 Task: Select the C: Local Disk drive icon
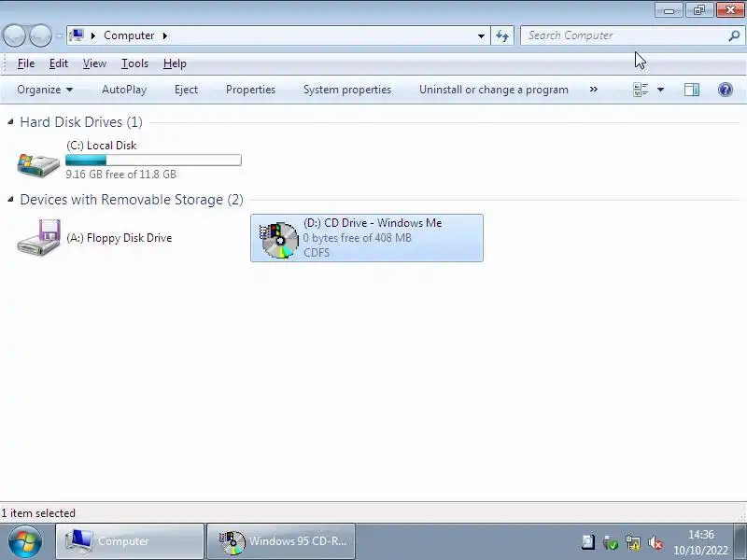pyautogui.click(x=38, y=164)
